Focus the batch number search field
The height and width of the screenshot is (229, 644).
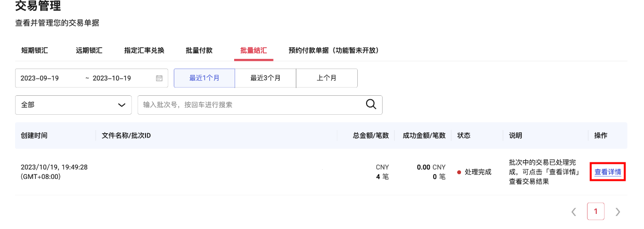pos(251,105)
